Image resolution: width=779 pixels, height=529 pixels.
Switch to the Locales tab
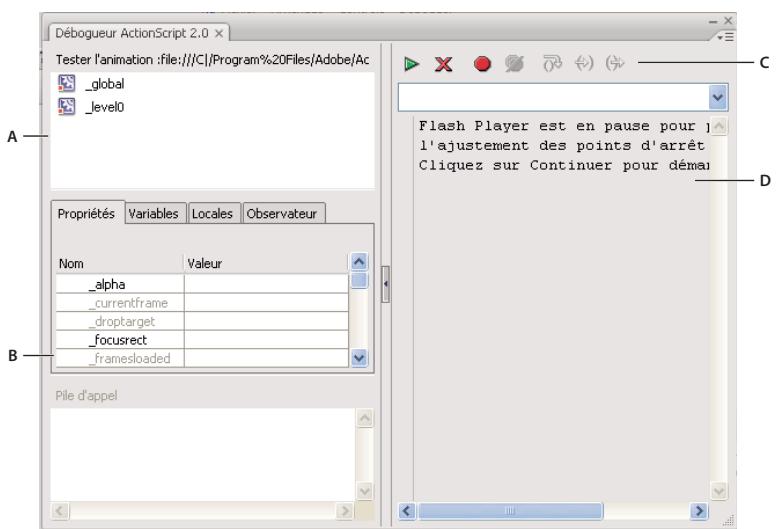coord(213,214)
